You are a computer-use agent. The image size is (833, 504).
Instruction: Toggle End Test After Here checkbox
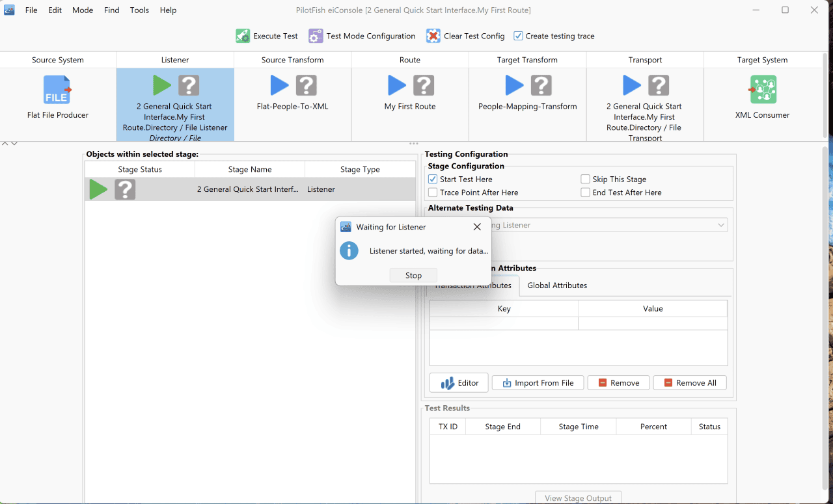click(586, 192)
